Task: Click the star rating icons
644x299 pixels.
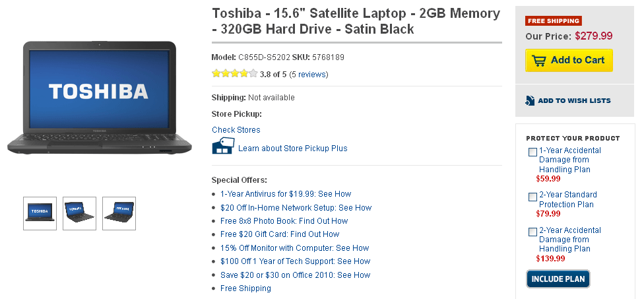Action: [x=234, y=74]
